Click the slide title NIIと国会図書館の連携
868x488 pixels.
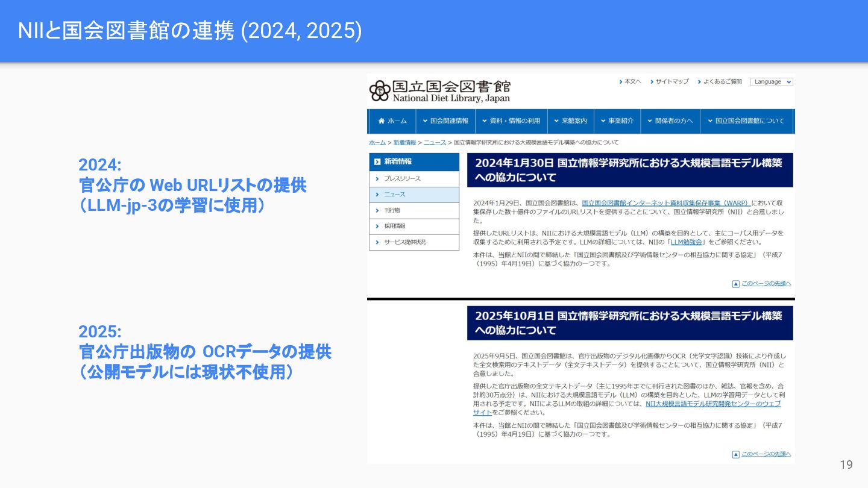click(190, 31)
